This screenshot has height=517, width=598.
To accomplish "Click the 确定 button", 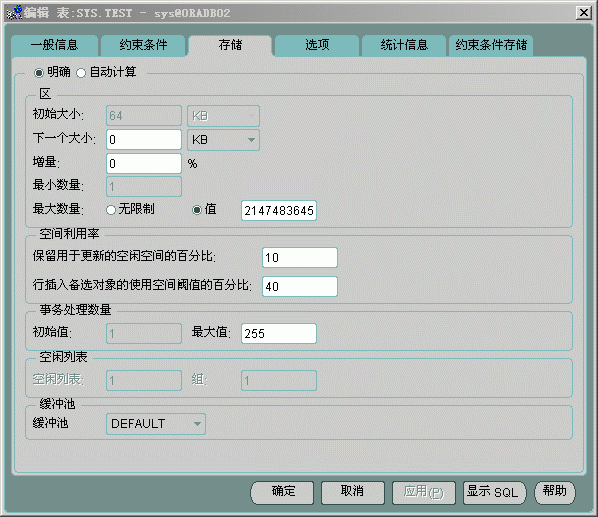I will pos(282,493).
